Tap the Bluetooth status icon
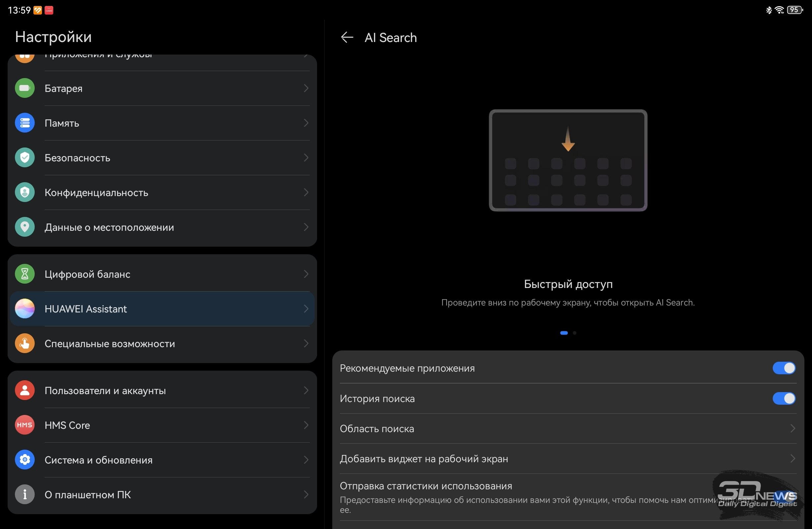Image resolution: width=812 pixels, height=529 pixels. point(769,10)
